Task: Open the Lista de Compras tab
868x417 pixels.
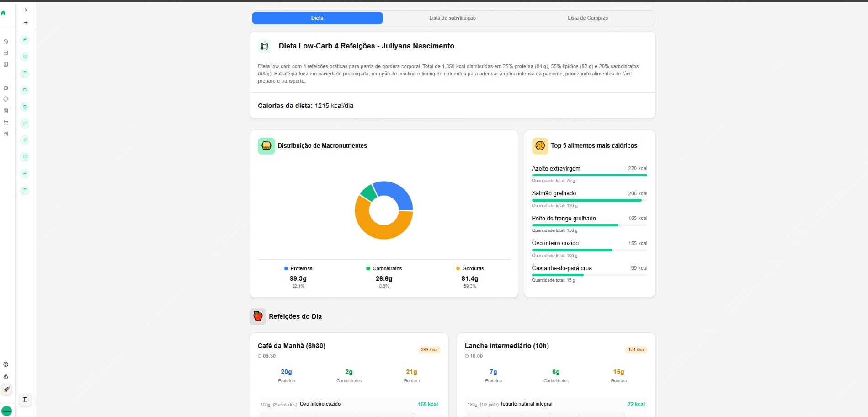Action: pyautogui.click(x=587, y=18)
